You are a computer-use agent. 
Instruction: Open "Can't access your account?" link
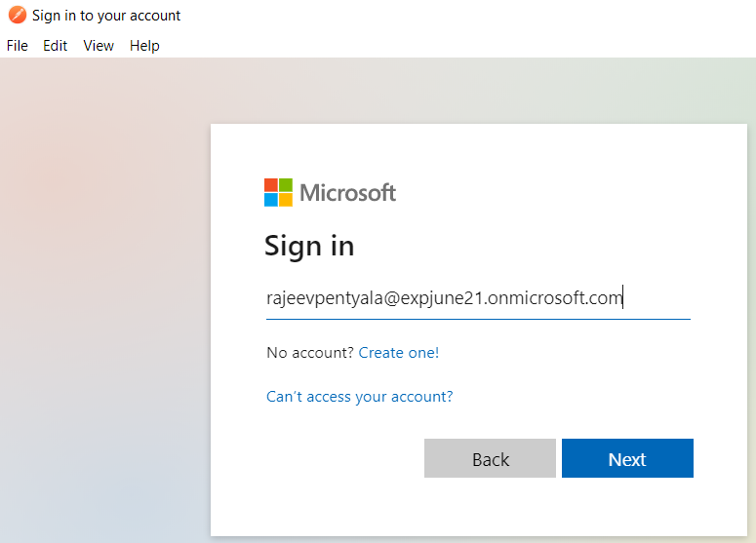pyautogui.click(x=360, y=397)
